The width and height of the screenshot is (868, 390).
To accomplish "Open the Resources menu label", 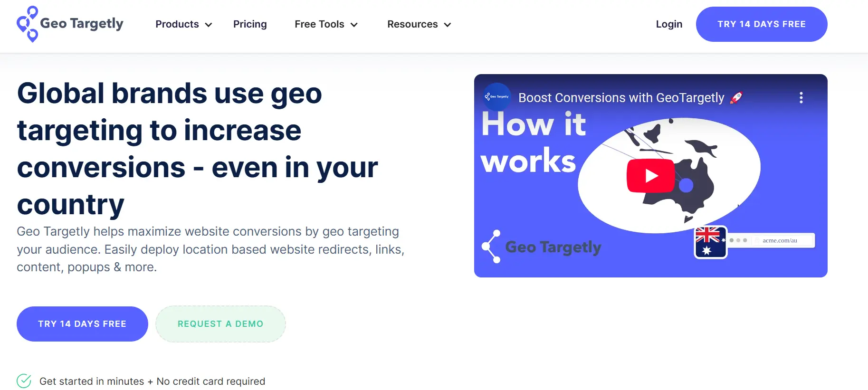I will 412,24.
